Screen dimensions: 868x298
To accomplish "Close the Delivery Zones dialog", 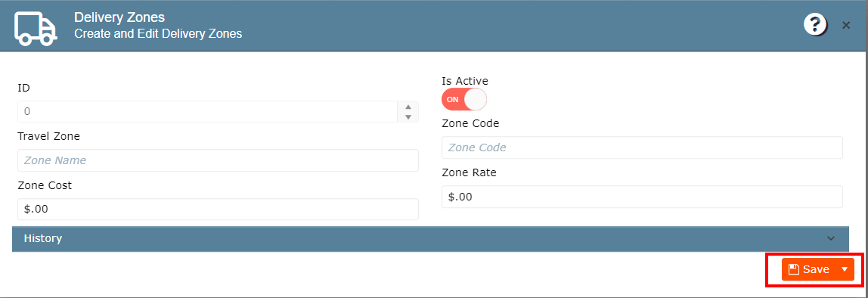I will coord(846,25).
